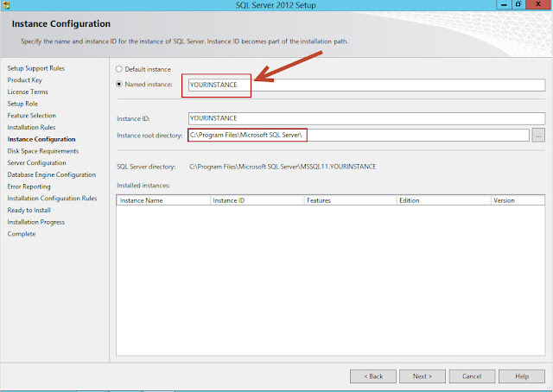Click the Instance ID column header

click(x=257, y=200)
